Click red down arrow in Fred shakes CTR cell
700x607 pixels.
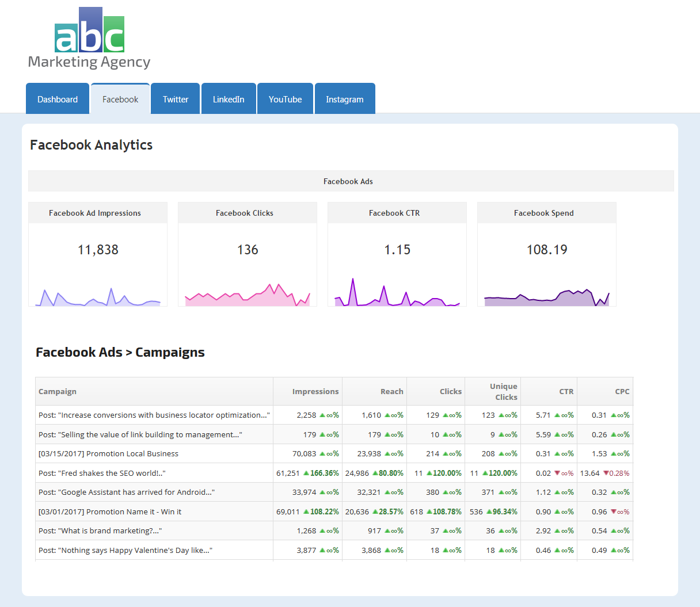click(557, 473)
